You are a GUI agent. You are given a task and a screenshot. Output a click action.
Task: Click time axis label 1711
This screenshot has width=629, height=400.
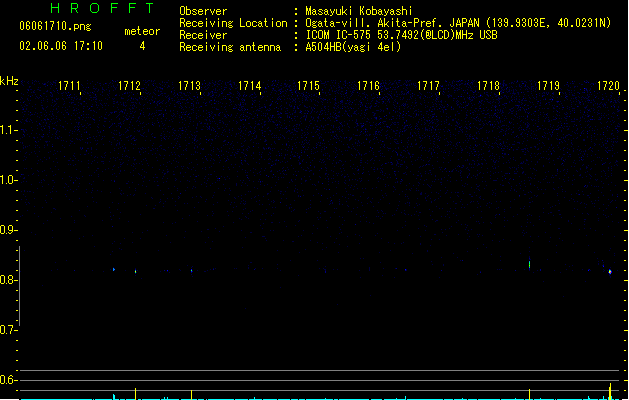coord(69,86)
